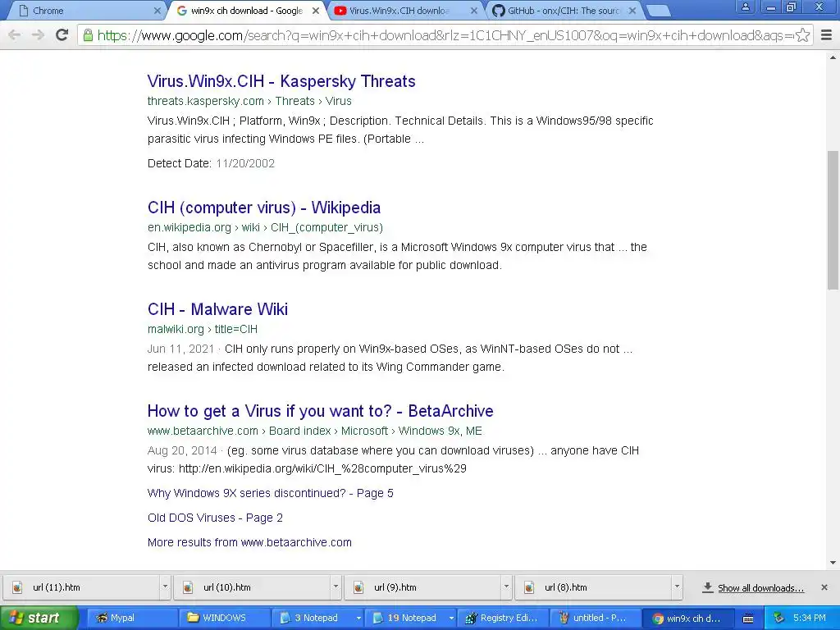The height and width of the screenshot is (630, 840).
Task: Click the keyboard icon in system tray
Action: point(748,619)
